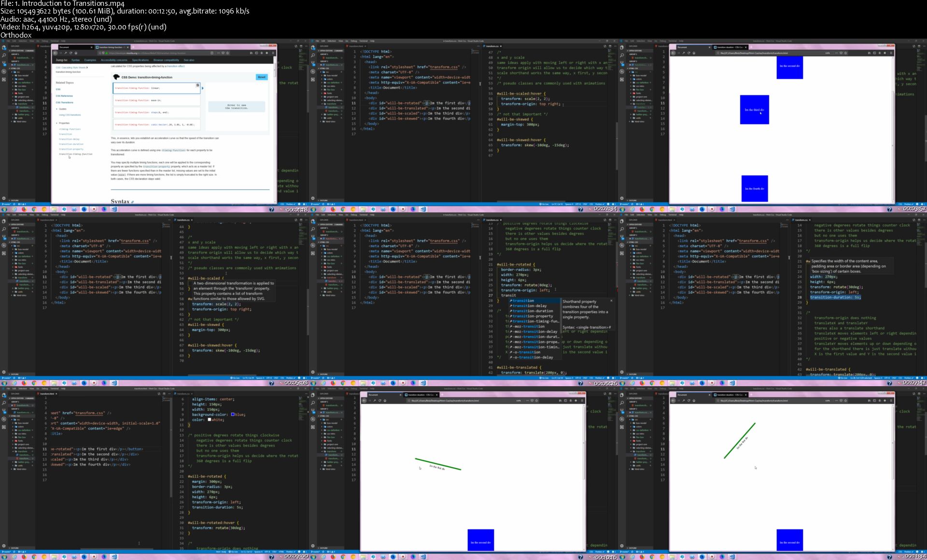Click 'Im the fourth div' square, 00:03:52 frame
This screenshot has height=560, width=927.
tap(754, 188)
